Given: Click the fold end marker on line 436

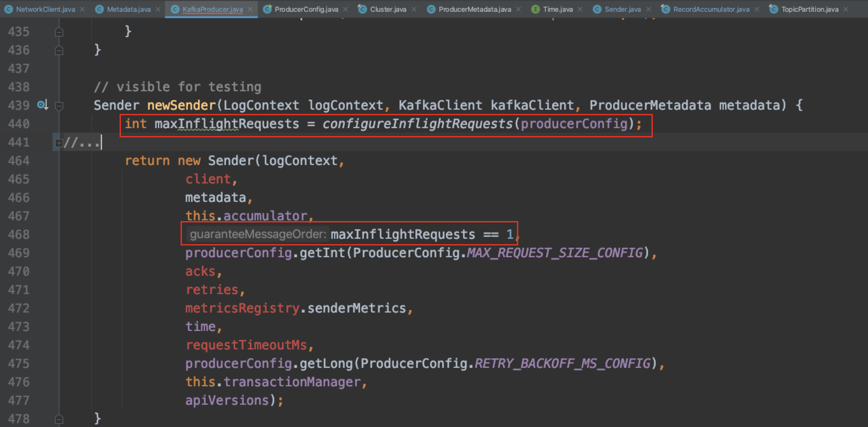Looking at the screenshot, I should tap(59, 51).
